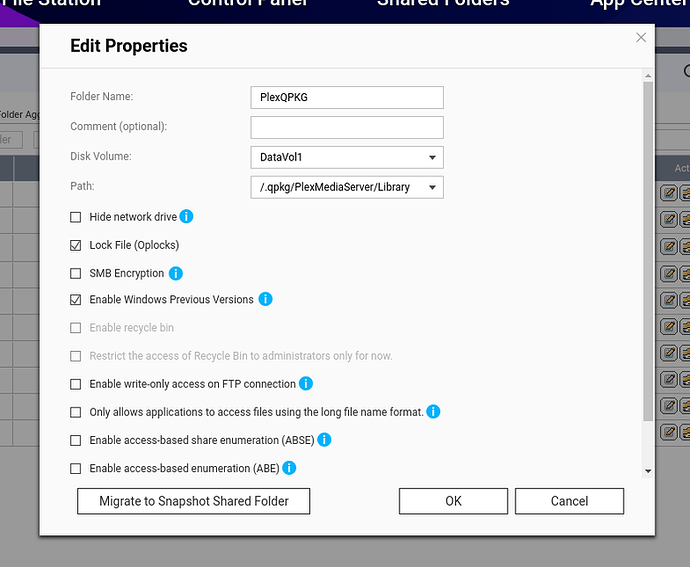Screen dimensions: 690x567
Task: Click info icon next to ABE option
Action: click(x=289, y=468)
